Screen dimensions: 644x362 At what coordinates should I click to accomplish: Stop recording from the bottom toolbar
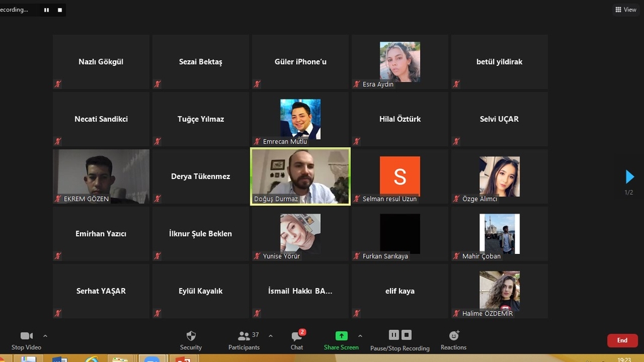click(x=406, y=335)
